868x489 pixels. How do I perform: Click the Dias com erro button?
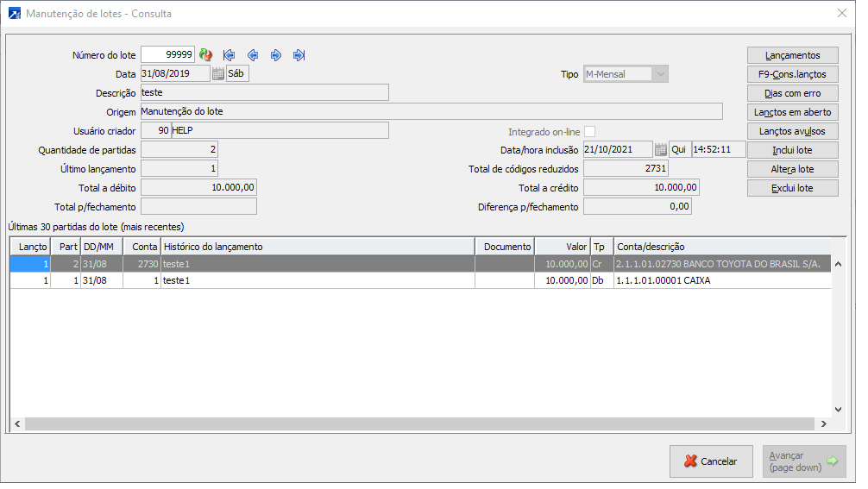[x=792, y=93]
